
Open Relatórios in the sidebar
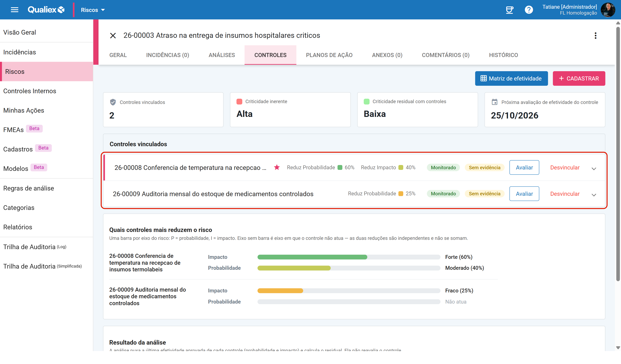[47, 227]
